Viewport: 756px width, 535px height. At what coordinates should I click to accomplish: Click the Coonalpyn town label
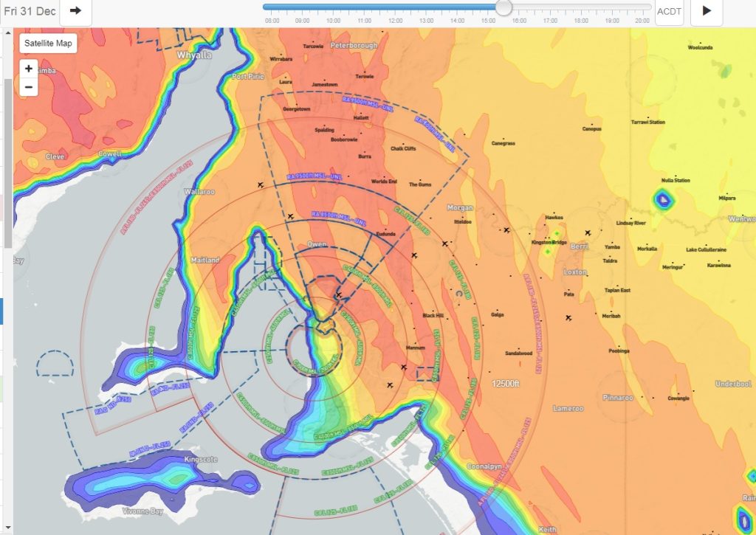(484, 466)
